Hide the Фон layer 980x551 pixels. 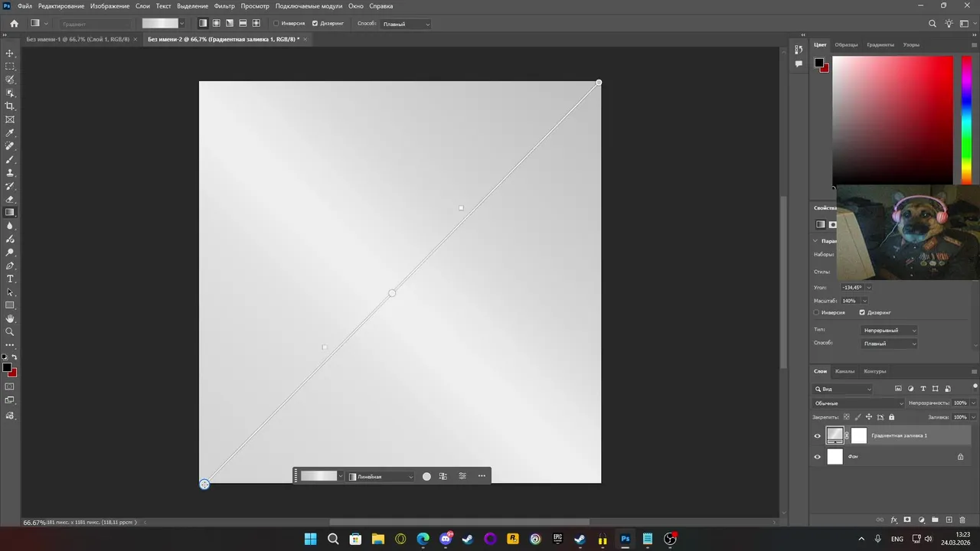(x=817, y=457)
